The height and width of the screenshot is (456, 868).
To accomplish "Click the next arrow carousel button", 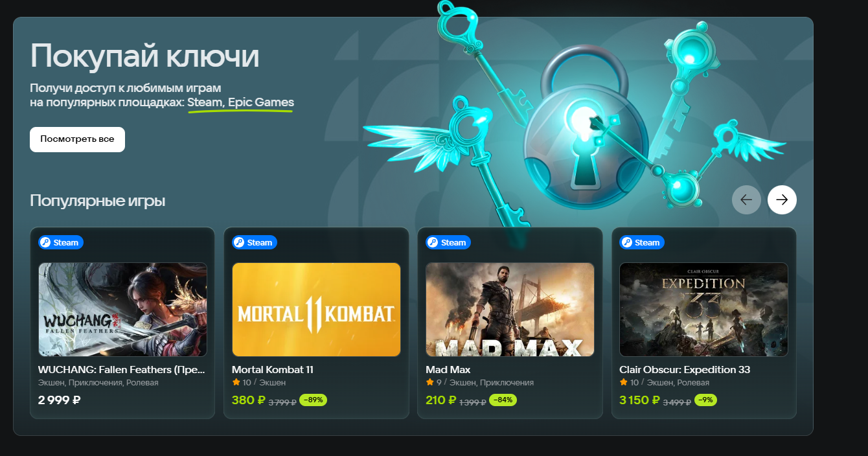I will [782, 199].
